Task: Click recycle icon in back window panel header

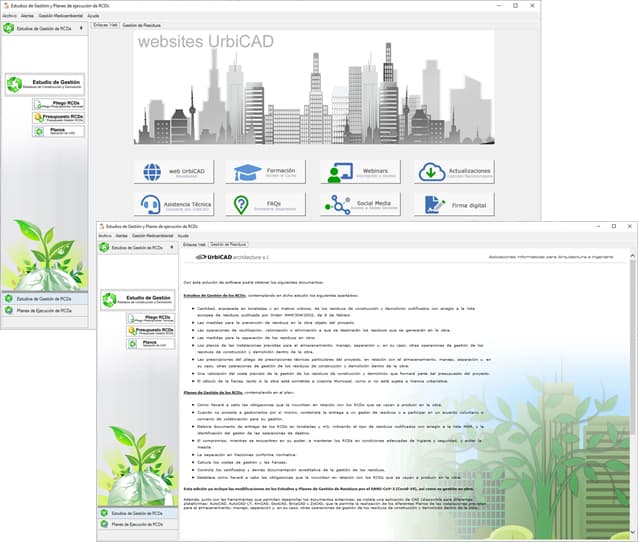Action: 8,28
